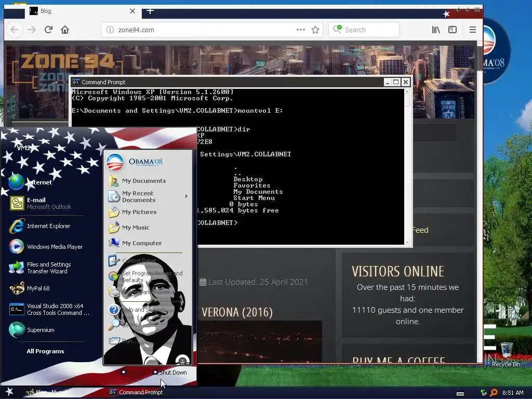Viewport: 532px width, 399px height.
Task: Switch to Command Prompt taskbar button
Action: coord(136,392)
